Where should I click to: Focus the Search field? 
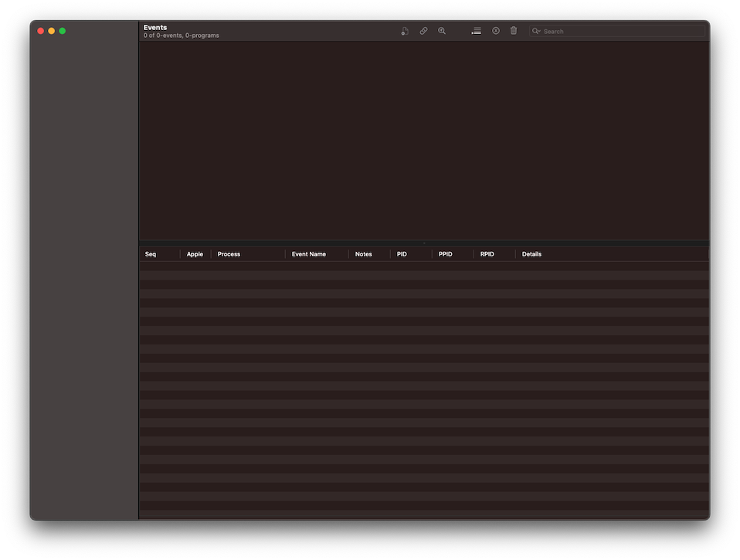point(617,31)
